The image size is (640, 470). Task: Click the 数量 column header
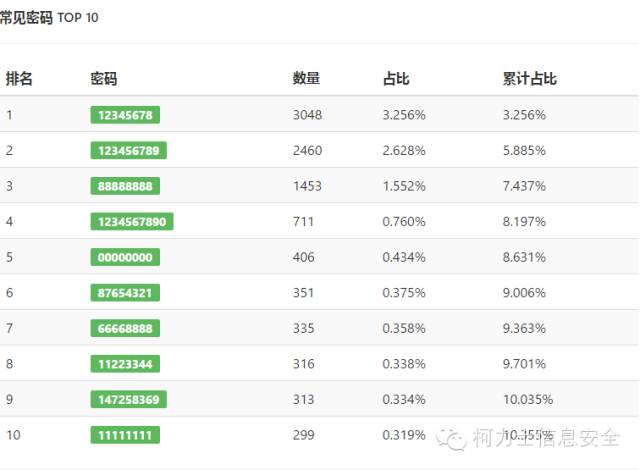pyautogui.click(x=306, y=78)
